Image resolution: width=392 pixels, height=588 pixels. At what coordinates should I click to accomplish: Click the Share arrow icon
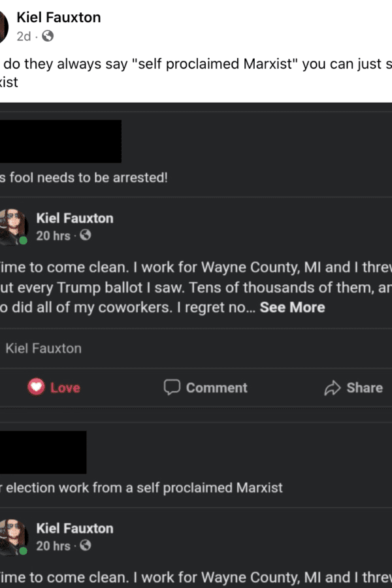pyautogui.click(x=333, y=388)
